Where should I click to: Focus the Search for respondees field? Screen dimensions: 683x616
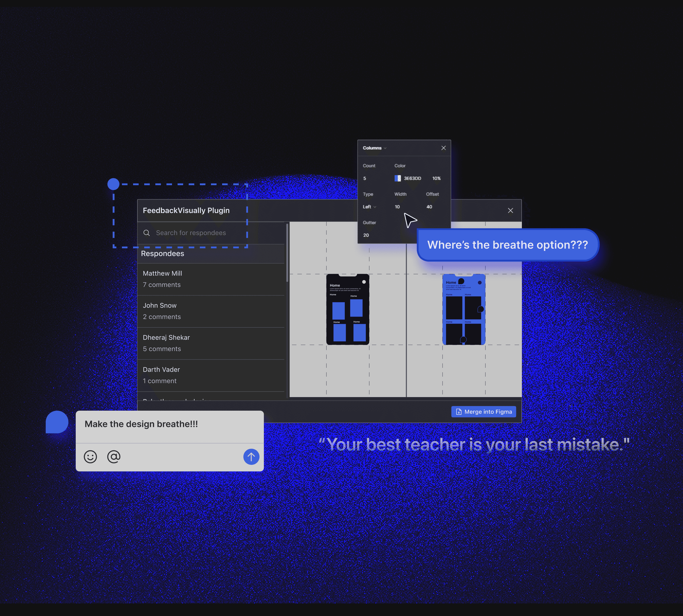click(211, 233)
